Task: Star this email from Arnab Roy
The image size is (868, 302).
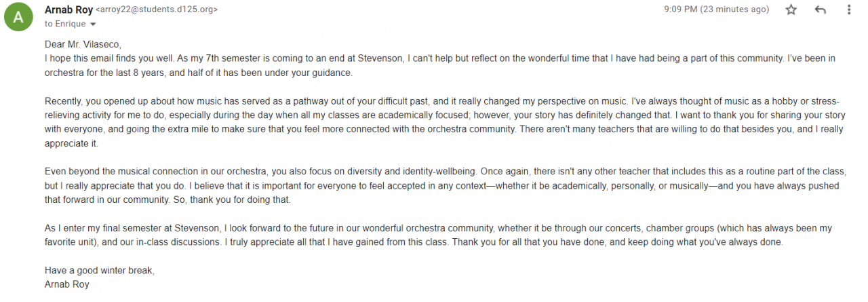Action: coord(791,10)
